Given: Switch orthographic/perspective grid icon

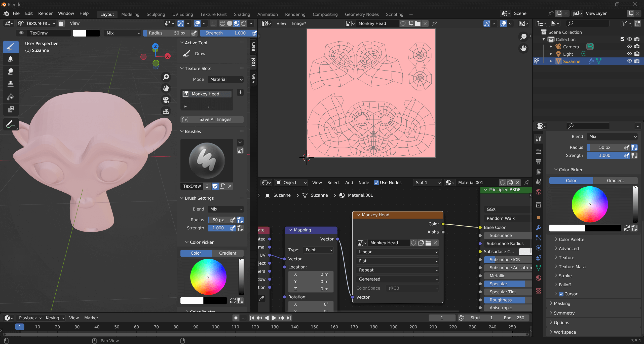Looking at the screenshot, I should click(166, 111).
